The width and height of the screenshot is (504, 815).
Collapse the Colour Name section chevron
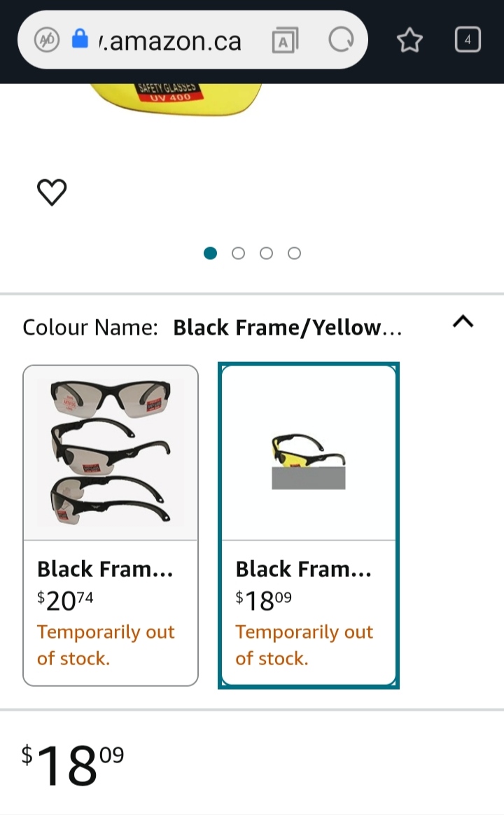tap(463, 321)
